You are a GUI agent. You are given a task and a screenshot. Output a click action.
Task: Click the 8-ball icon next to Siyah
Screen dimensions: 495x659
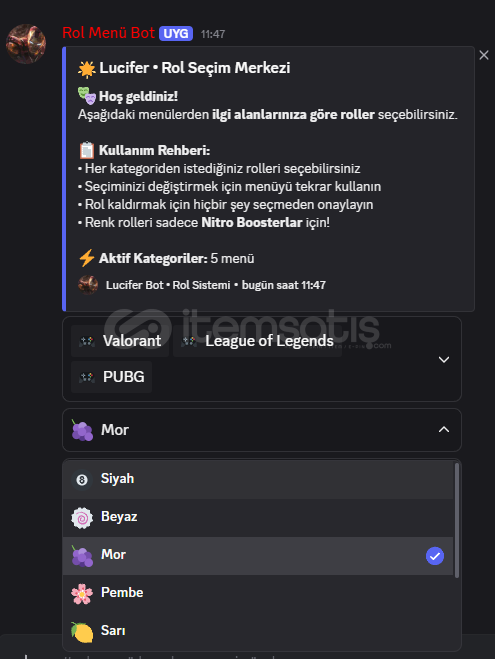[82, 479]
